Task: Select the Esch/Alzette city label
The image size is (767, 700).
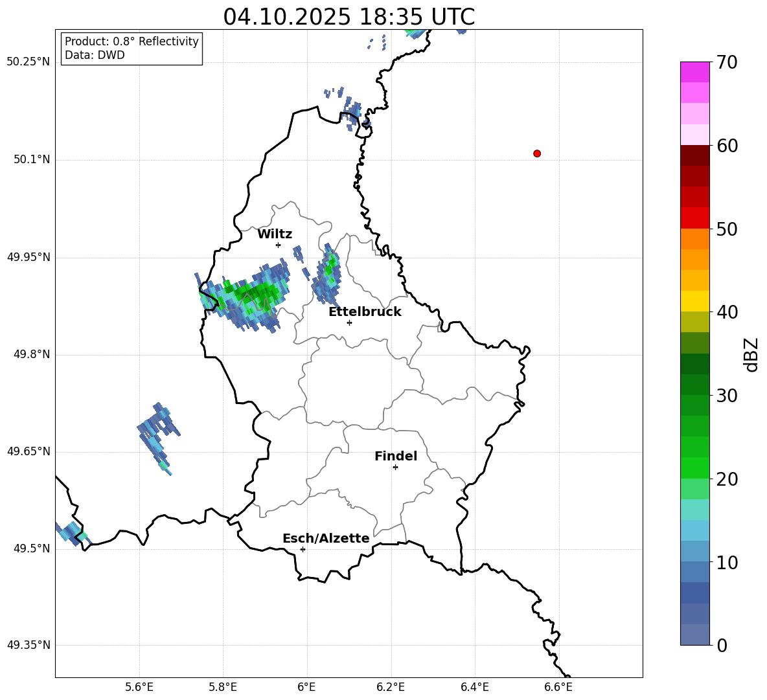Action: (326, 538)
